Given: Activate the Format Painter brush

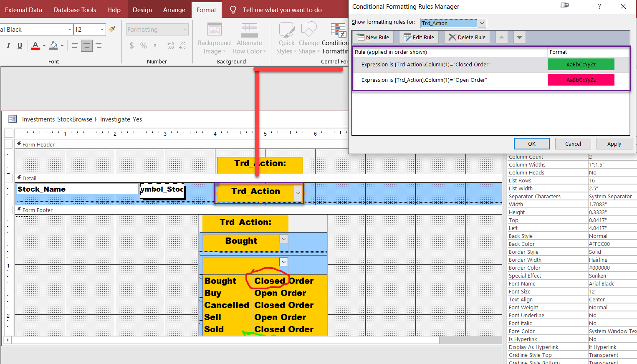Looking at the screenshot, I should pos(112,29).
